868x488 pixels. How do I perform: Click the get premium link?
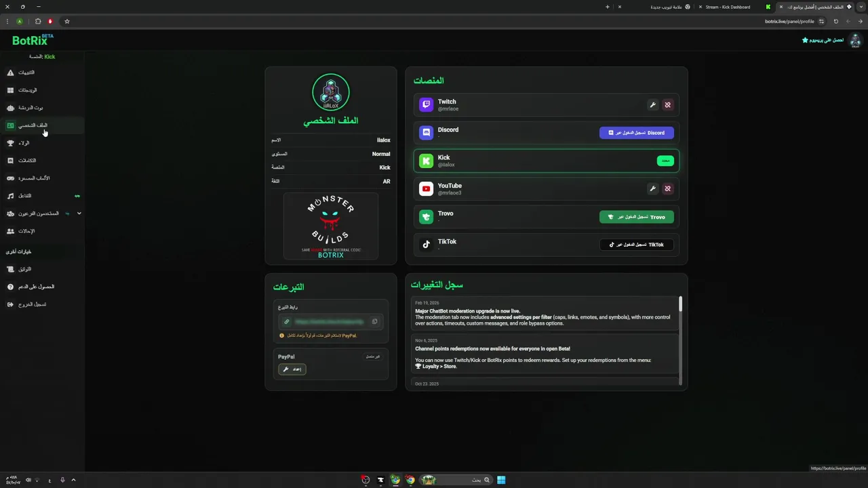pos(823,40)
